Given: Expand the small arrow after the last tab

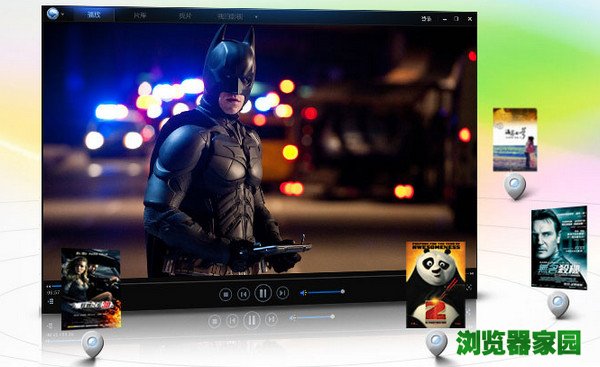Looking at the screenshot, I should (256, 17).
